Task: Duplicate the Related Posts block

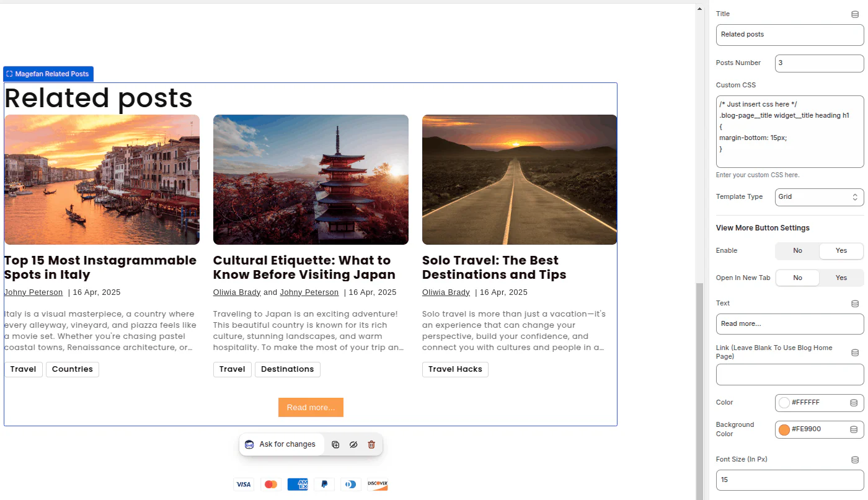Action: click(x=335, y=444)
